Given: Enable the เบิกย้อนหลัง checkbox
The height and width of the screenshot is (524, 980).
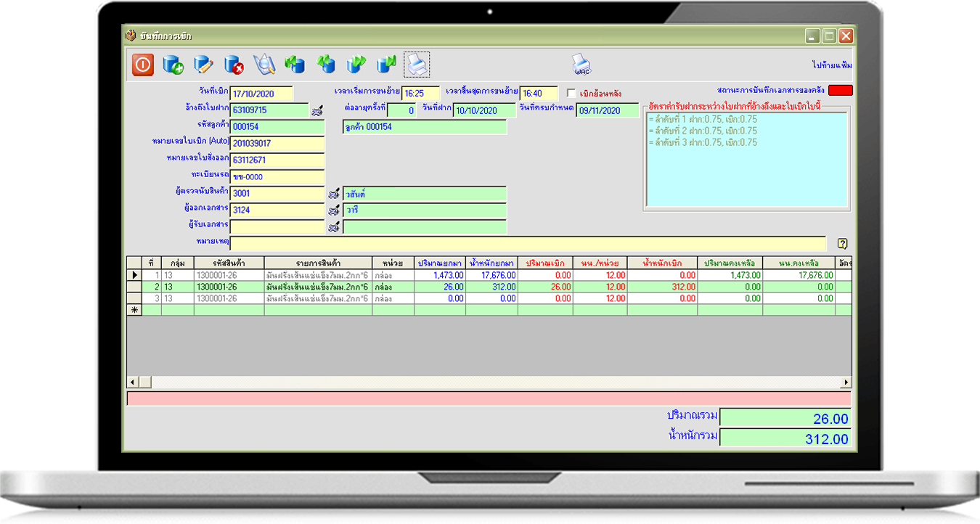Looking at the screenshot, I should coord(571,94).
